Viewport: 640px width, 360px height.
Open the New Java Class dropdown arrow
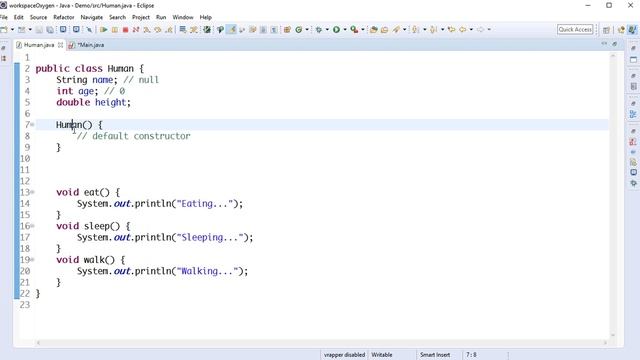[x=307, y=29]
